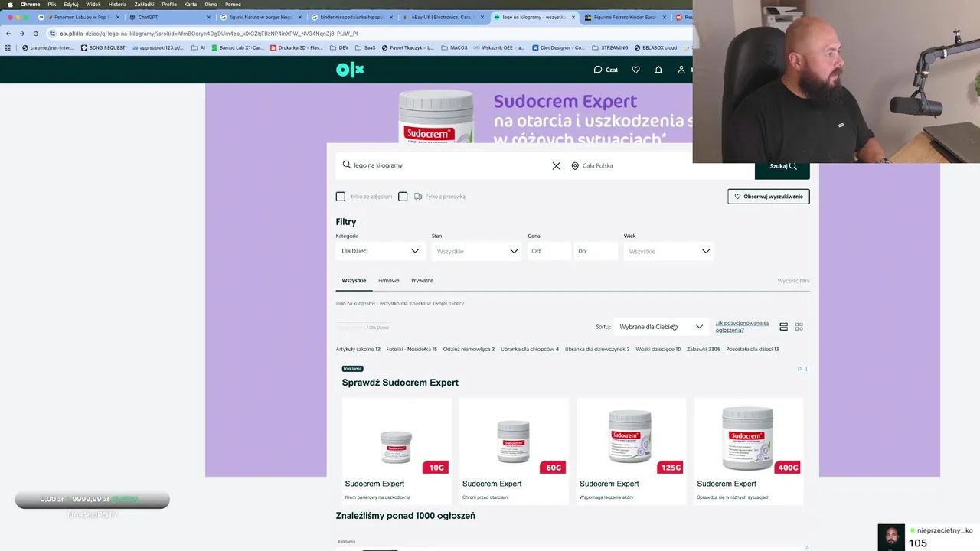
Task: Open favorites heart icon in OLX header
Action: 635,70
